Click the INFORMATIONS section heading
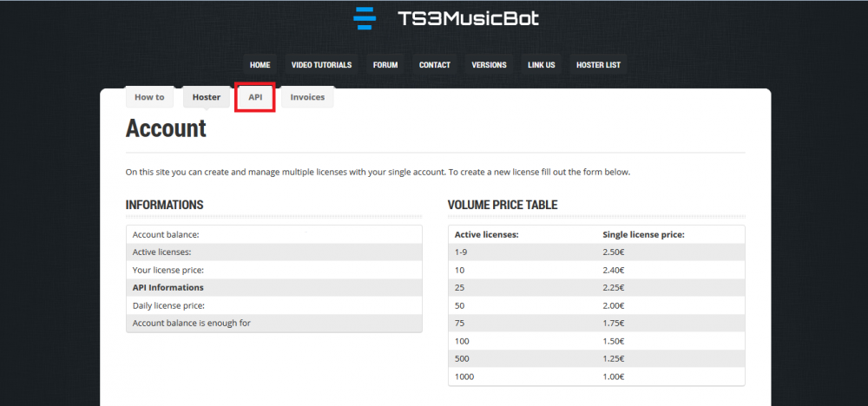This screenshot has width=868, height=406. click(x=164, y=205)
